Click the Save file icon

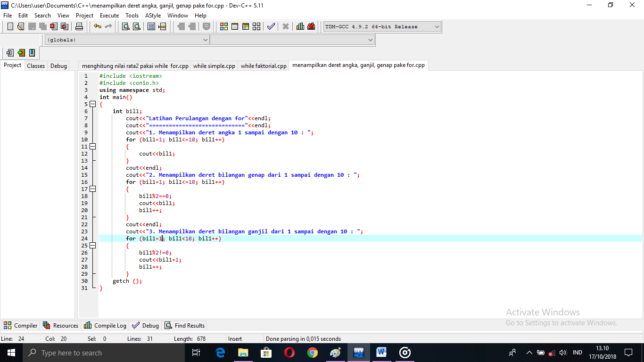pyautogui.click(x=31, y=26)
